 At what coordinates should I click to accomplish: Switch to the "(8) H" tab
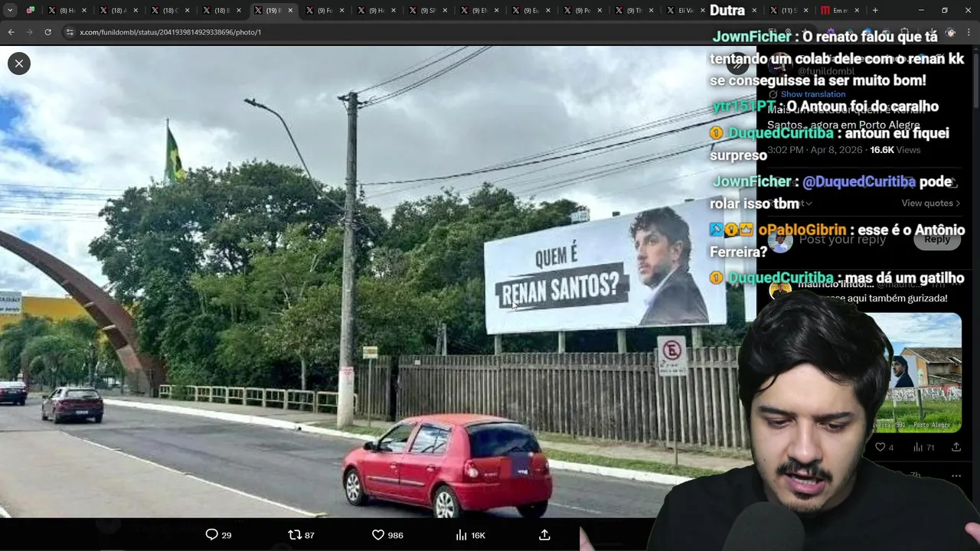[x=66, y=10]
